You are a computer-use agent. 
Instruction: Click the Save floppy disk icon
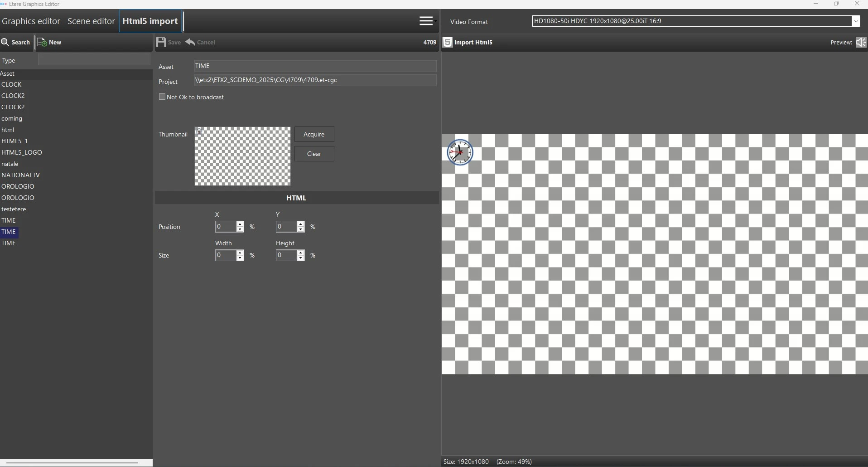point(161,42)
